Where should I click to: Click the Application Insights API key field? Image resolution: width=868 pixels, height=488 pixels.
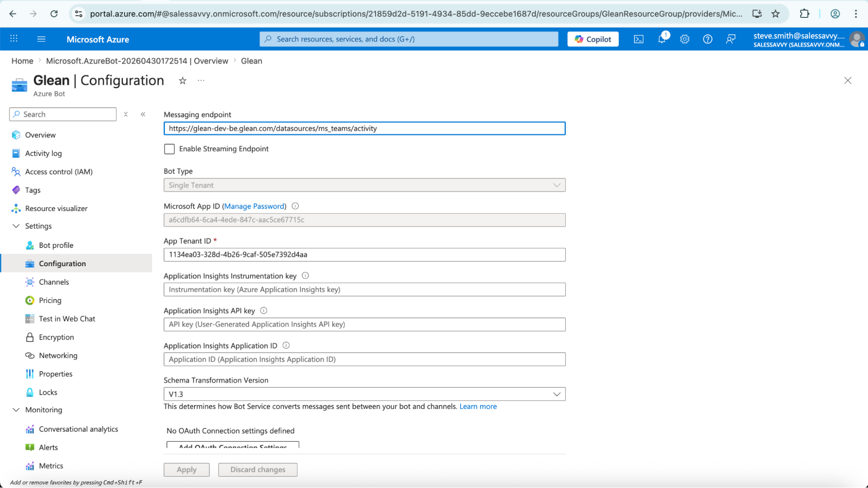coord(364,324)
